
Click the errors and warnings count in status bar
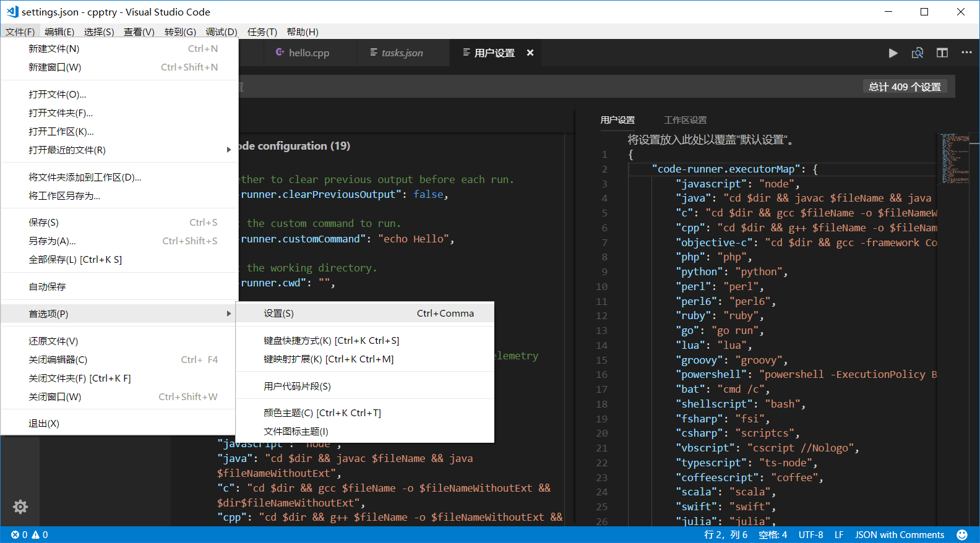point(29,535)
